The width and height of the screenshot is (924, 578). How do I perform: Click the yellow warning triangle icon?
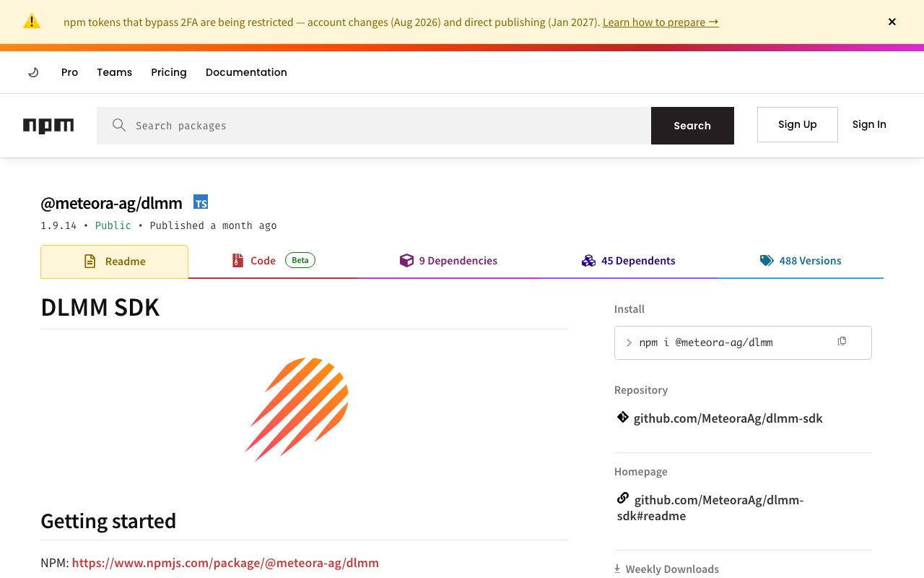(32, 22)
